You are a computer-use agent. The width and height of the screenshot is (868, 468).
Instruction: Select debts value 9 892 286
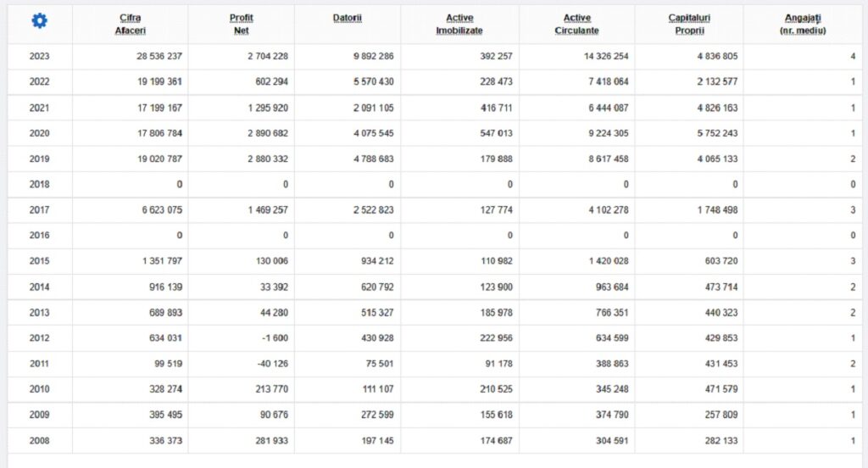[x=368, y=57]
